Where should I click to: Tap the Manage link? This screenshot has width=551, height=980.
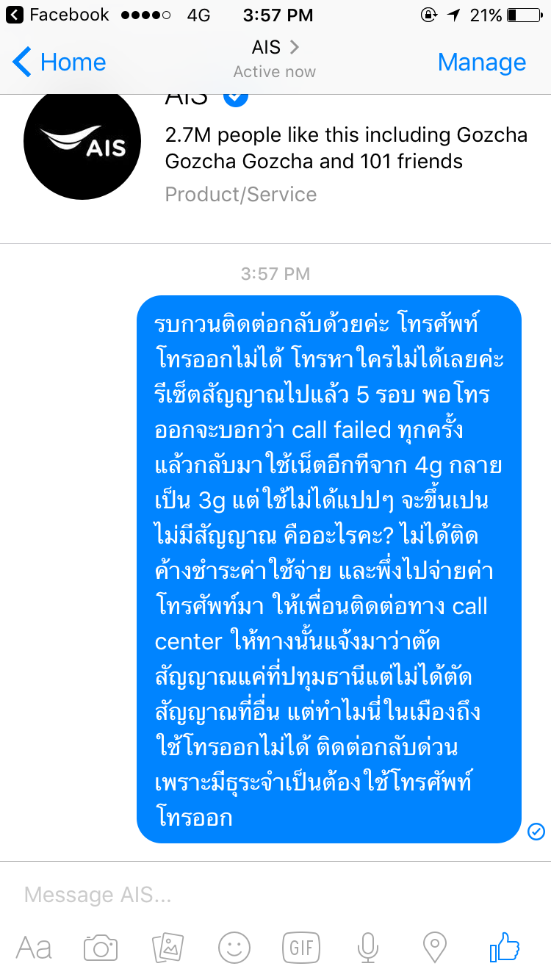[482, 62]
